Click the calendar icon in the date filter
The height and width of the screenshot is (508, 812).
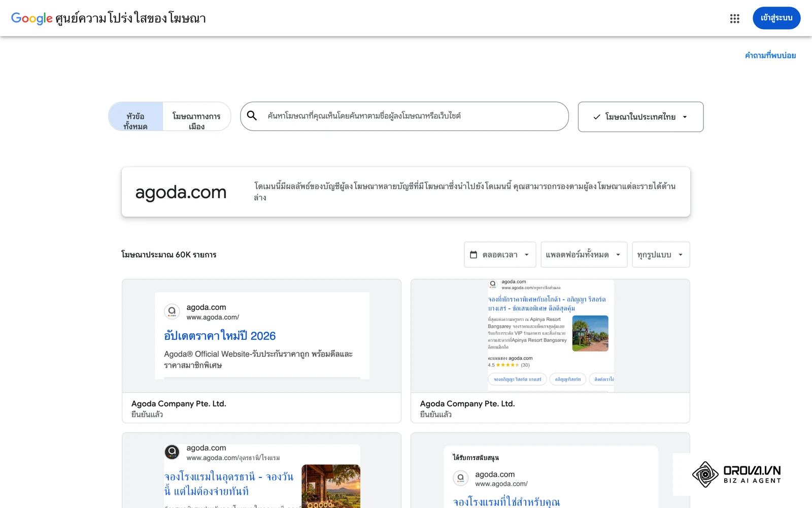point(473,255)
